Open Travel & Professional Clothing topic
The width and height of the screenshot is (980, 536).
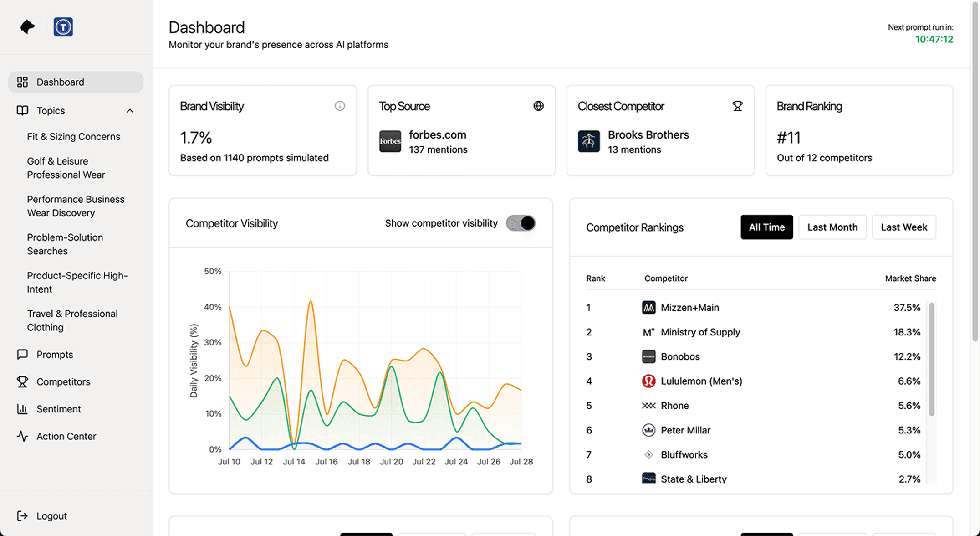72,320
